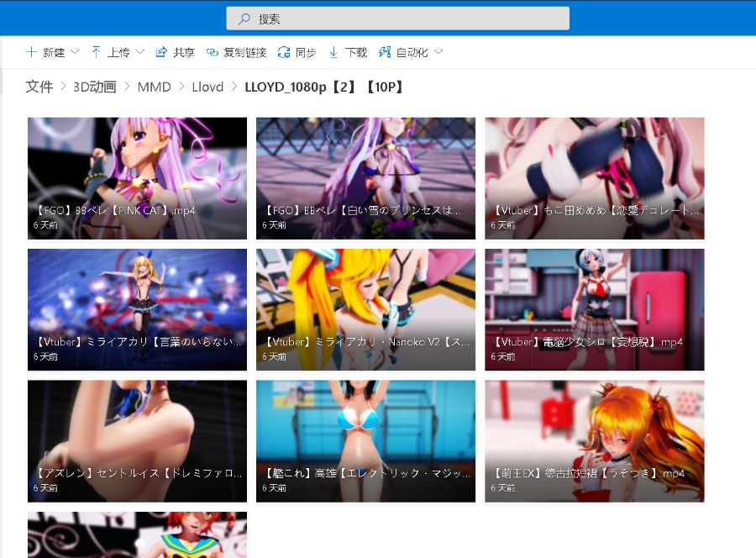Screen dimensions: 756x558
Task: Go to 文件 in the breadcrumb
Action: 39,87
